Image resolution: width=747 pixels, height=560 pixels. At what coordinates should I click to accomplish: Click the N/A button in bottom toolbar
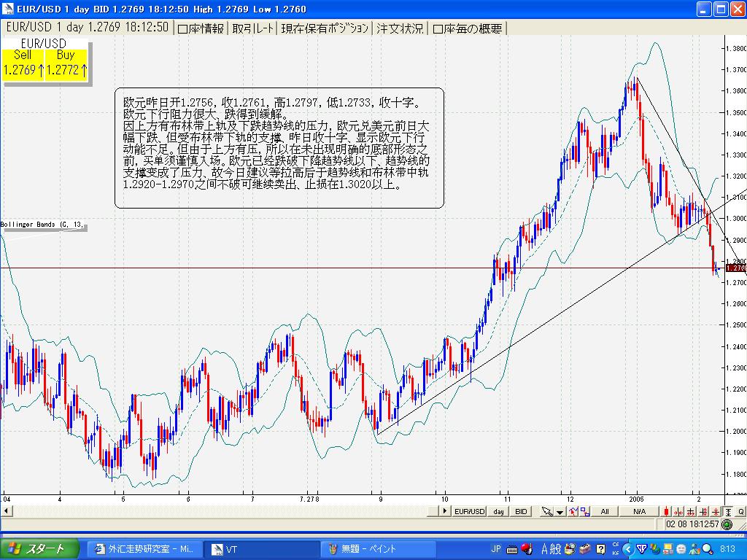tap(639, 511)
